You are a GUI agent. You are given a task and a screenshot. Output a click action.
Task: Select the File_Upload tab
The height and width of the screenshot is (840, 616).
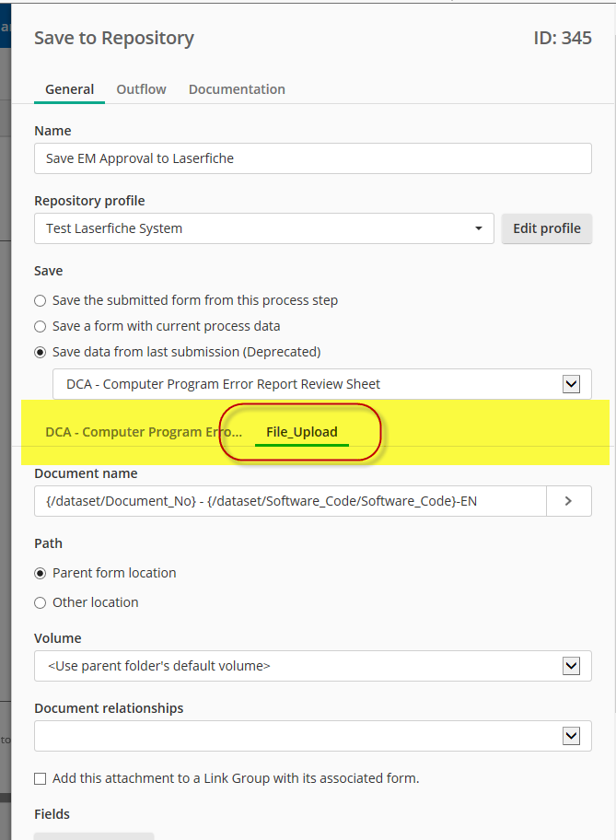(x=302, y=432)
